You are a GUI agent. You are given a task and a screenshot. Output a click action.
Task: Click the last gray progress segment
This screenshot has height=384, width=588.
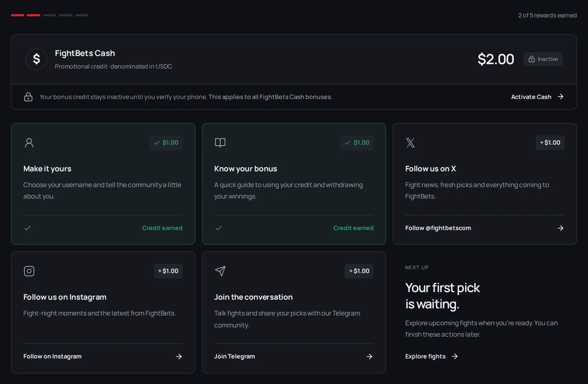click(x=82, y=15)
